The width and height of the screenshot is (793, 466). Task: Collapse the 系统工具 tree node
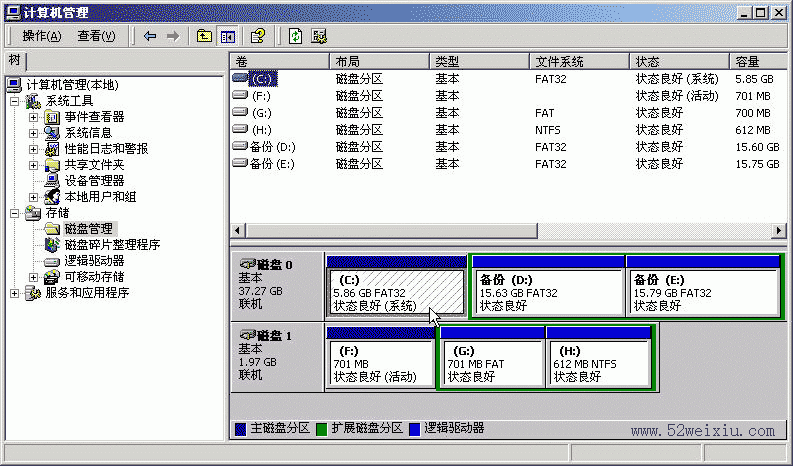pos(15,101)
